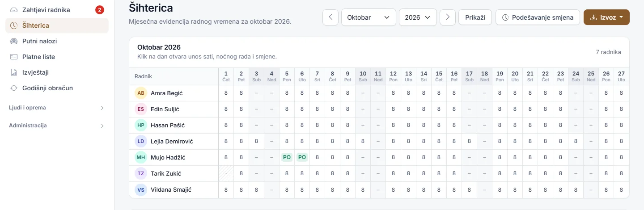Click the Godišnji obračun refresh icon
Screen dimensions: 644x210
click(14, 88)
